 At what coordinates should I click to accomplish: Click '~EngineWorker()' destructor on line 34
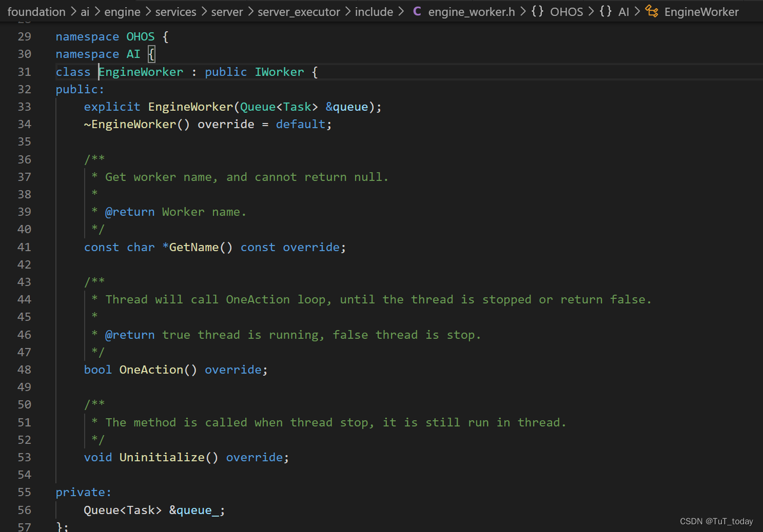[x=137, y=124]
